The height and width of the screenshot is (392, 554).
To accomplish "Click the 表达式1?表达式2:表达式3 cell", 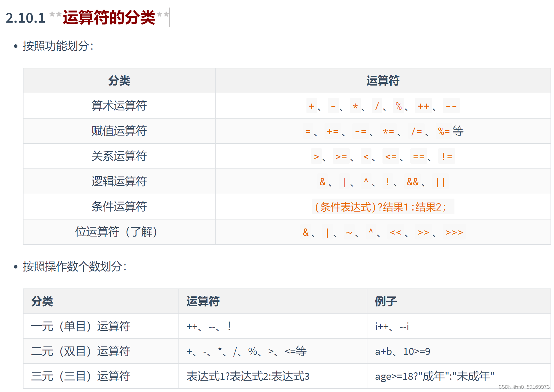I will pos(248,376).
